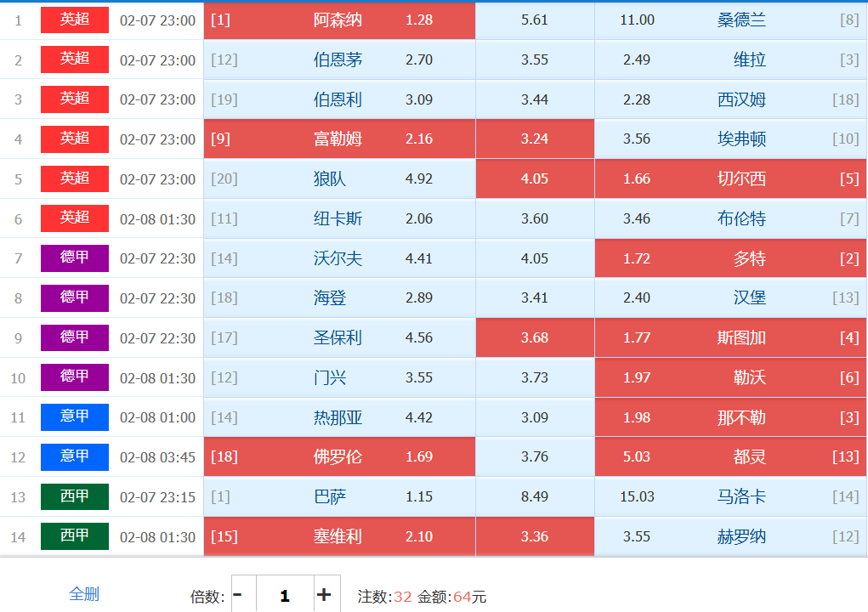Deselect 那不勒 away win odds 1.98

pos(730,417)
